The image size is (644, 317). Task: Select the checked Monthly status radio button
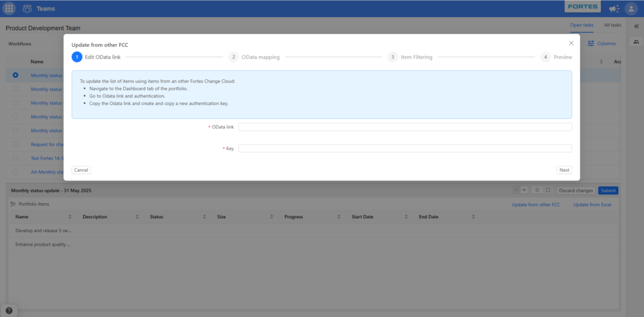click(15, 75)
